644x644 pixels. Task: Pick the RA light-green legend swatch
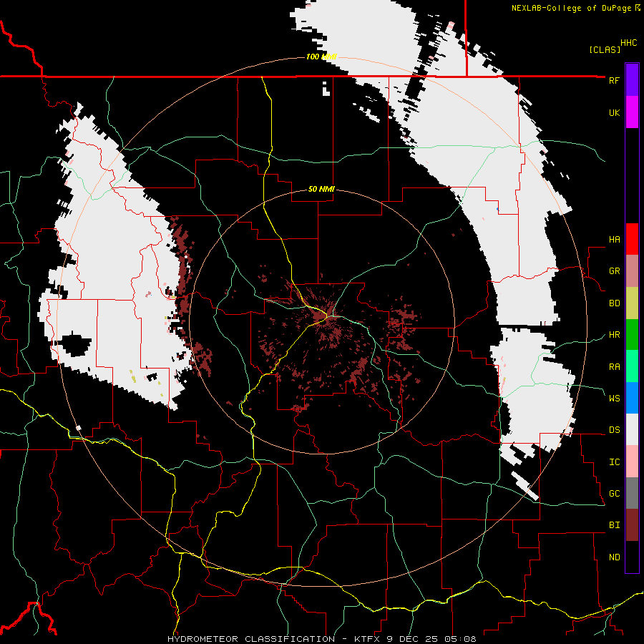pos(632,366)
